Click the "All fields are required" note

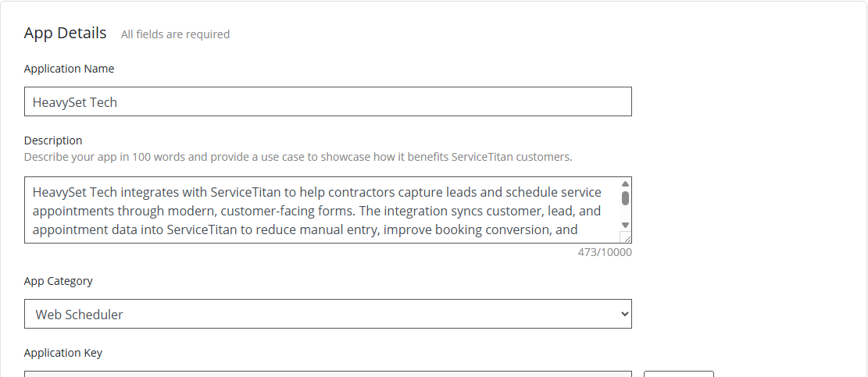point(175,34)
